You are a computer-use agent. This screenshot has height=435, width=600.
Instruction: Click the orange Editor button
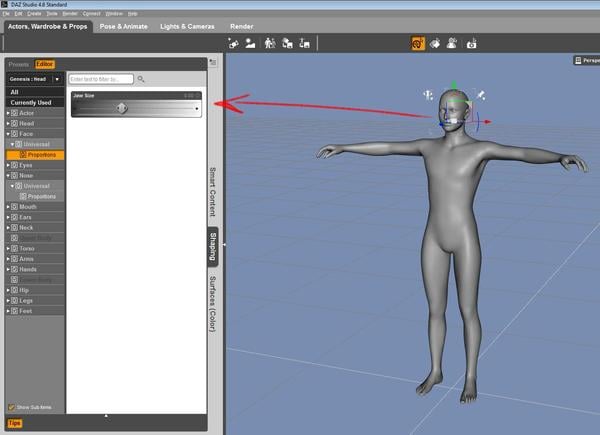(45, 64)
